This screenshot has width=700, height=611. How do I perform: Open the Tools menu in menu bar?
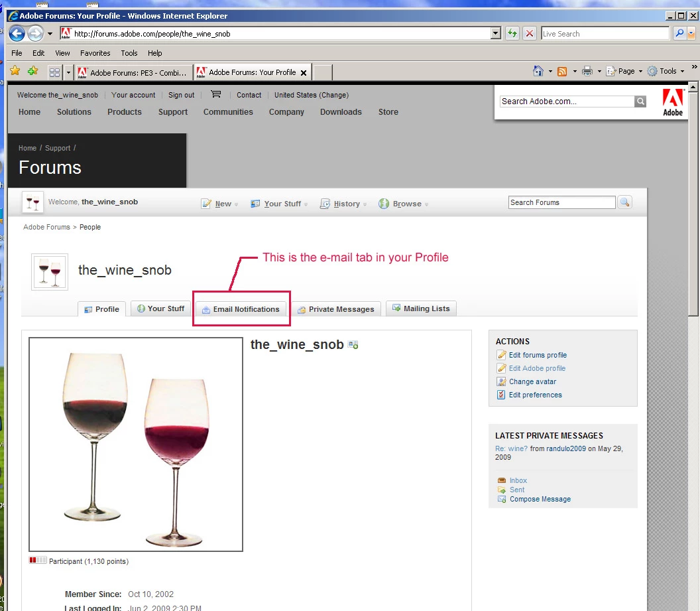click(129, 53)
